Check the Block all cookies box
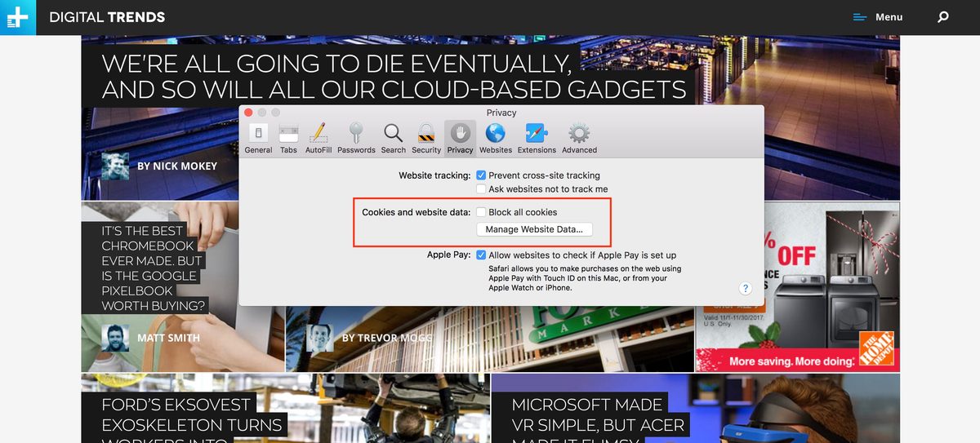 481,212
